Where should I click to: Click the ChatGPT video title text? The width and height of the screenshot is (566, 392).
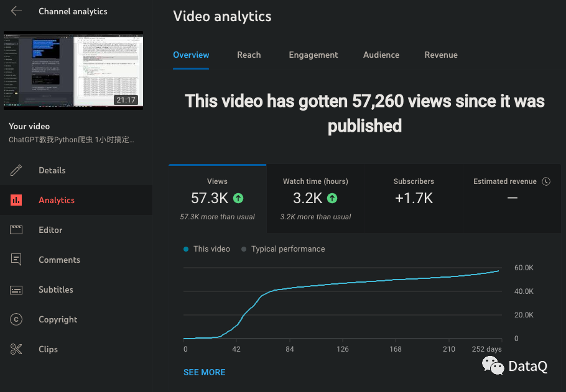[x=72, y=140]
